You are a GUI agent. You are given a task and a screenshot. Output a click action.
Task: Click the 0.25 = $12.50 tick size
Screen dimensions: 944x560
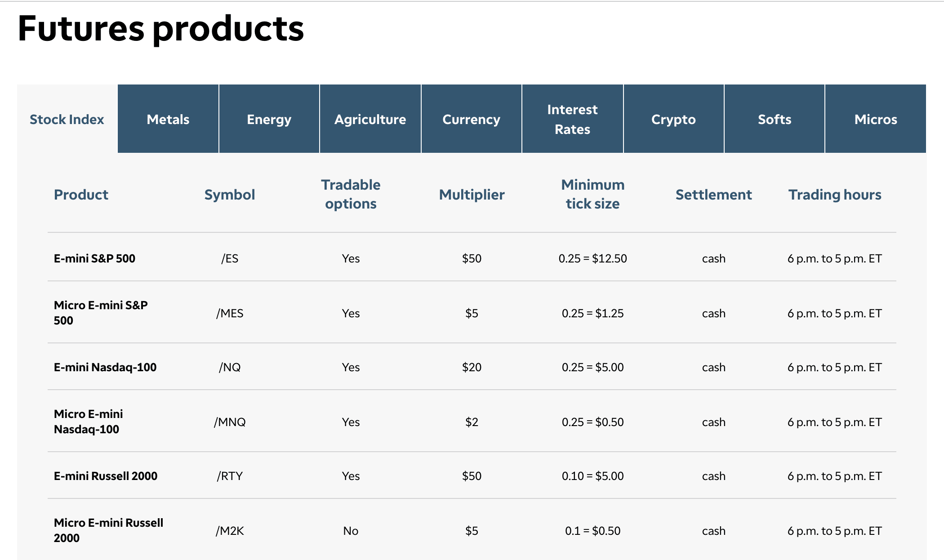point(593,258)
